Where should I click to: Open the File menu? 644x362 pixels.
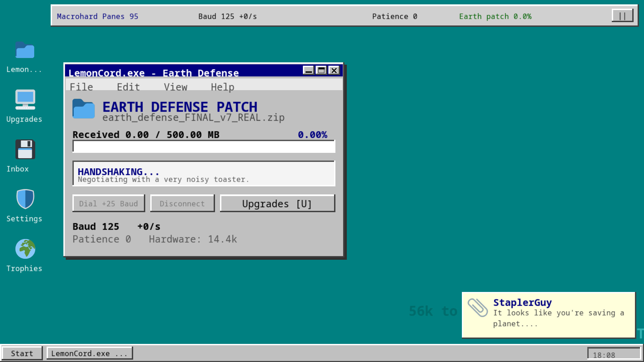click(x=81, y=87)
